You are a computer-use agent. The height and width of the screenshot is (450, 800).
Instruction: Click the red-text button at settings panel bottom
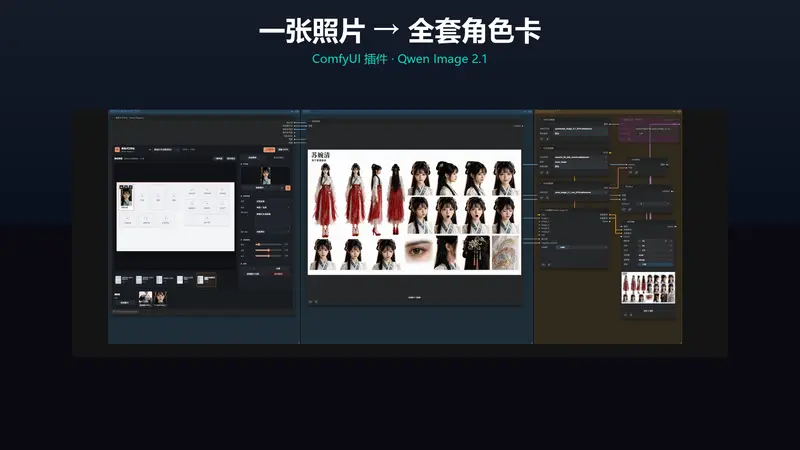(x=278, y=274)
